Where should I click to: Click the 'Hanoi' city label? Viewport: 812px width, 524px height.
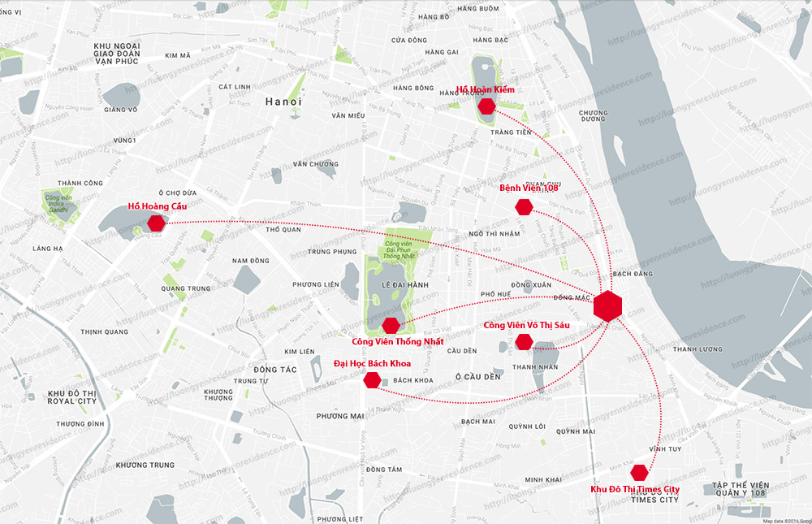[283, 102]
